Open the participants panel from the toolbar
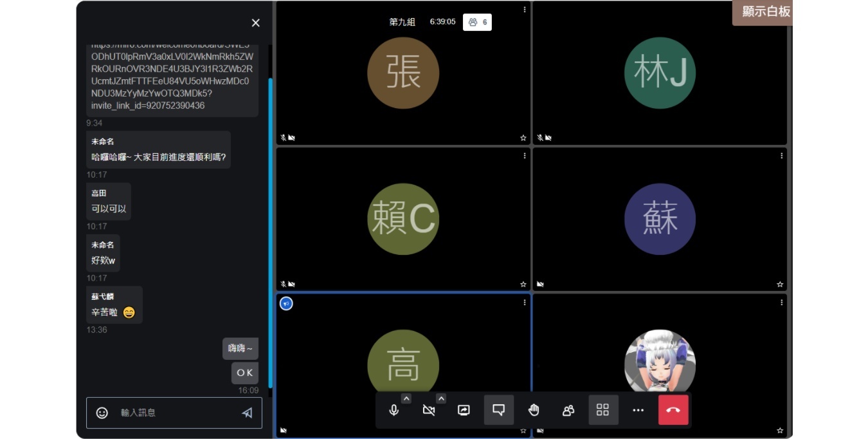The height and width of the screenshot is (439, 868). point(568,410)
